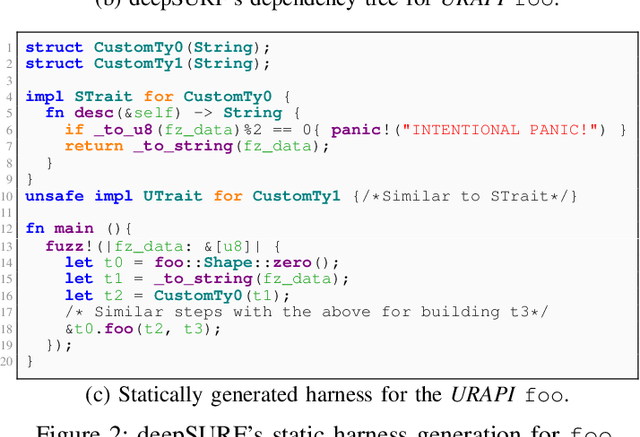640x437 pixels.
Task: Click 'let t2 = CustomTy0(t1);' line
Action: click(x=178, y=295)
